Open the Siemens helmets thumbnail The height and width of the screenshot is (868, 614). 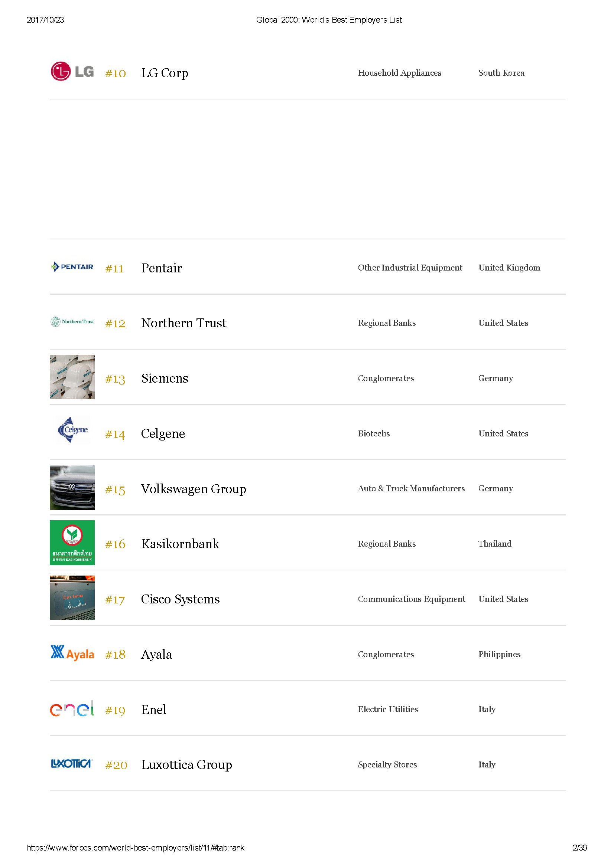coord(72,377)
